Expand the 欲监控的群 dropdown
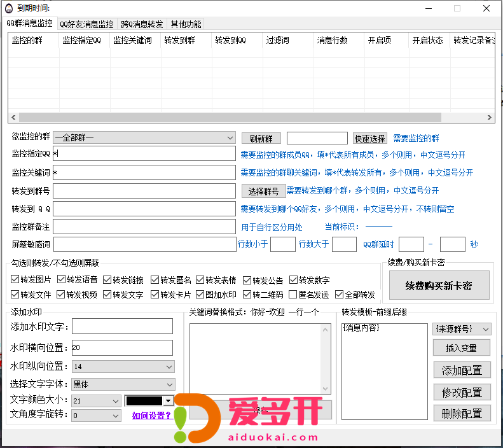 230,138
